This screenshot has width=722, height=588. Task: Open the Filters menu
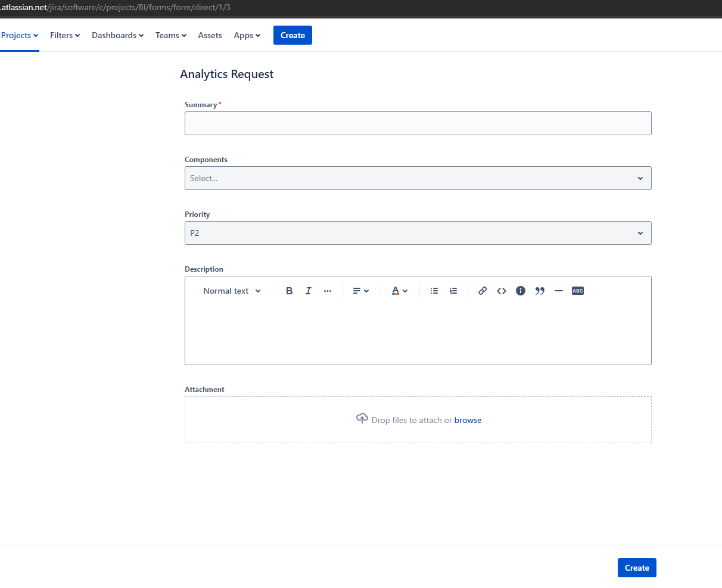coord(65,35)
